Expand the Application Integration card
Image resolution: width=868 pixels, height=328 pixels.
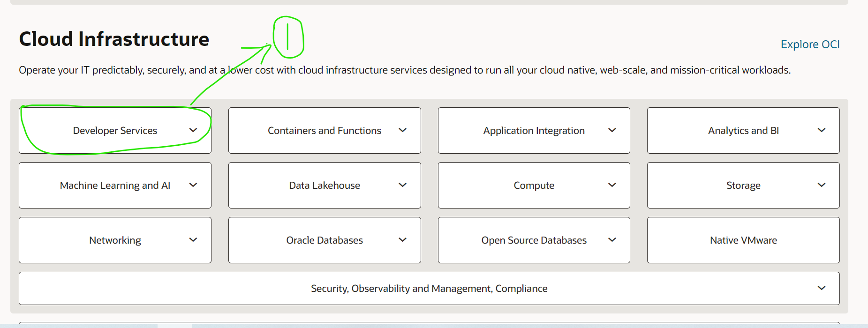534,131
